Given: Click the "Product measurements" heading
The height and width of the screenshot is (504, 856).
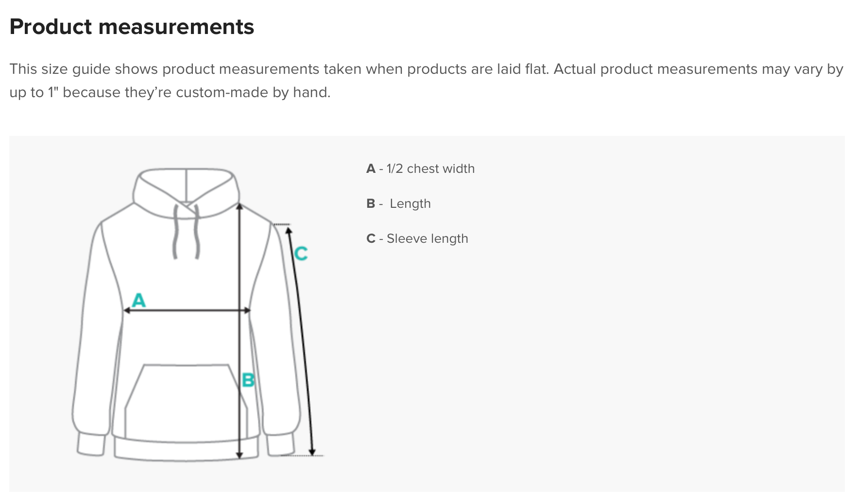Looking at the screenshot, I should tap(132, 27).
